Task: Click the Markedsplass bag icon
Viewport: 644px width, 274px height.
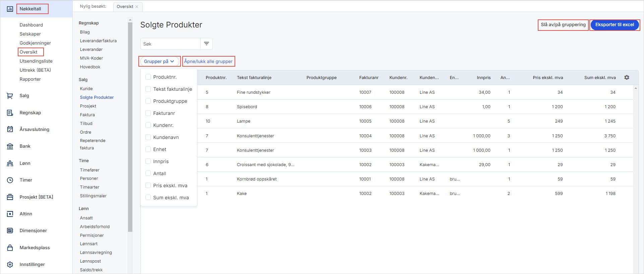Action: pos(10,248)
